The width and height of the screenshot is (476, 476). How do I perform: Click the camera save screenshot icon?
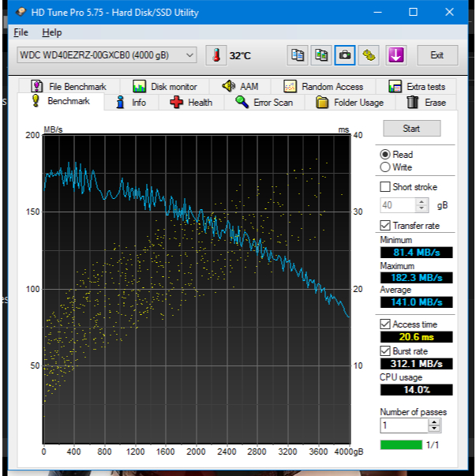point(345,54)
